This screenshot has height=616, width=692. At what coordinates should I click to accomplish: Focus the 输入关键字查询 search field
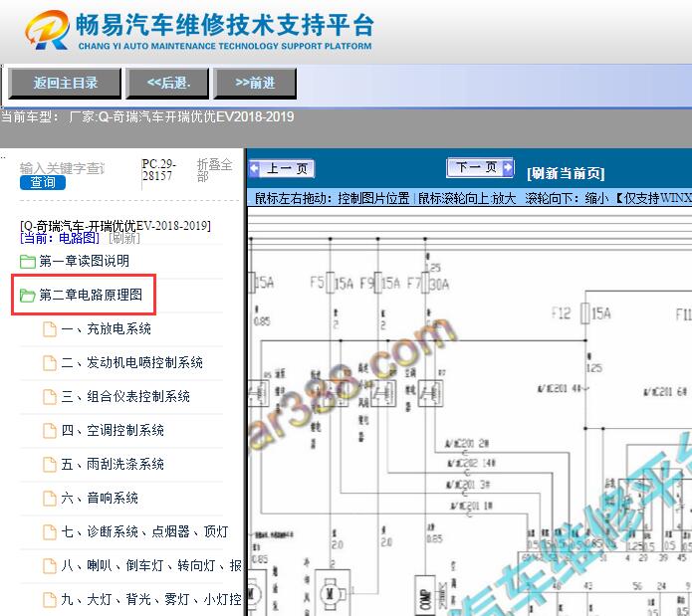click(62, 168)
